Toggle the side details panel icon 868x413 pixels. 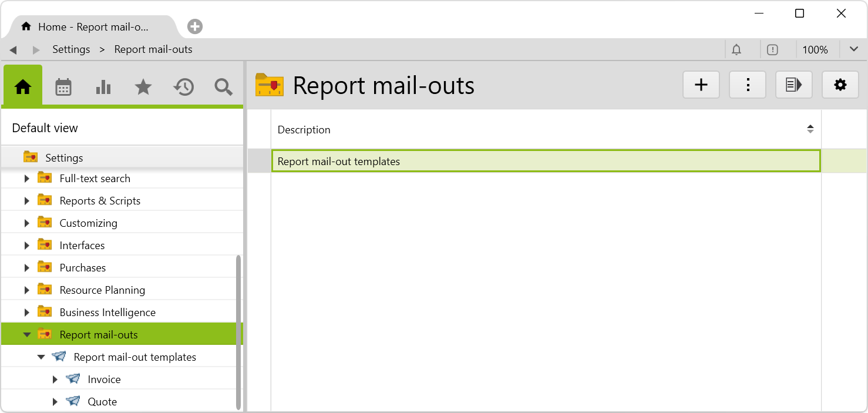point(794,85)
